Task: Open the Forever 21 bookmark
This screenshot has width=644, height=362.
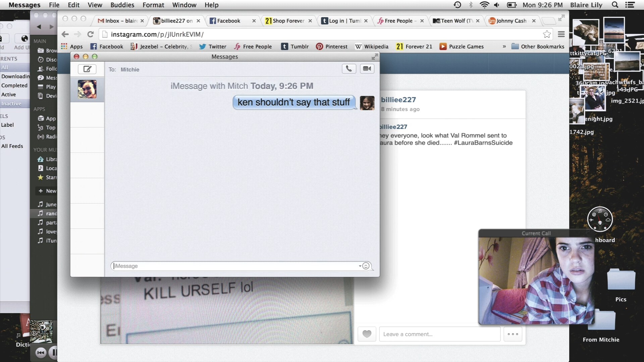Action: [414, 47]
